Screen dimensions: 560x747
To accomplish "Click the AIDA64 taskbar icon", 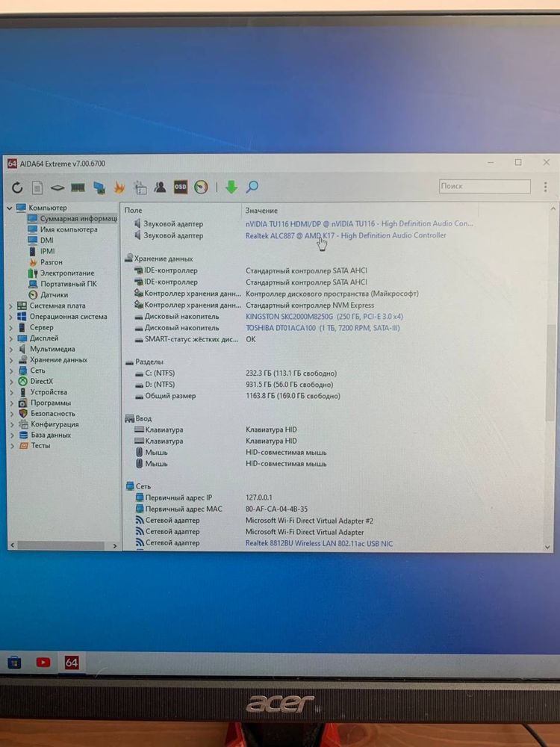I will pyautogui.click(x=72, y=662).
